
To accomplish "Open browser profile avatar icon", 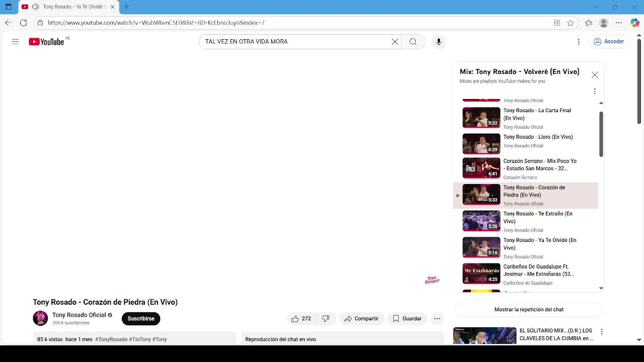I will click(x=604, y=23).
